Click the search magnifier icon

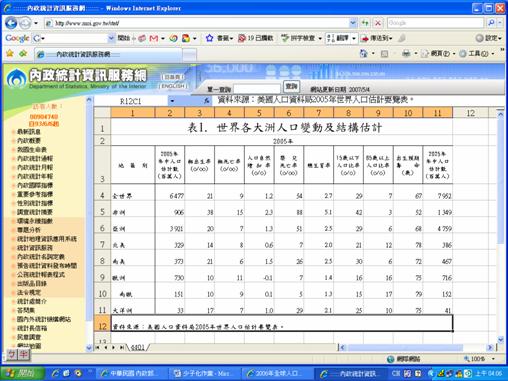click(x=491, y=23)
